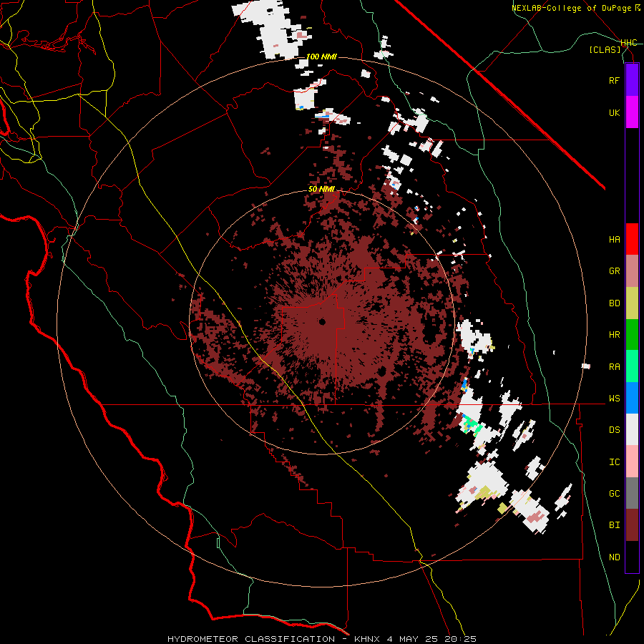Click the ND black legend swatch
Viewport: 644px width, 644px height.
click(x=632, y=557)
